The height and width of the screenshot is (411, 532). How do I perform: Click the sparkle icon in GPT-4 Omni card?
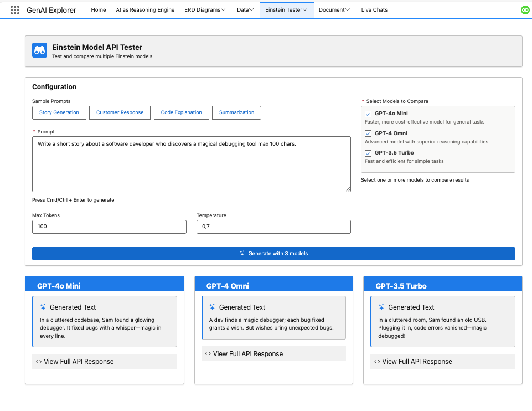[212, 307]
